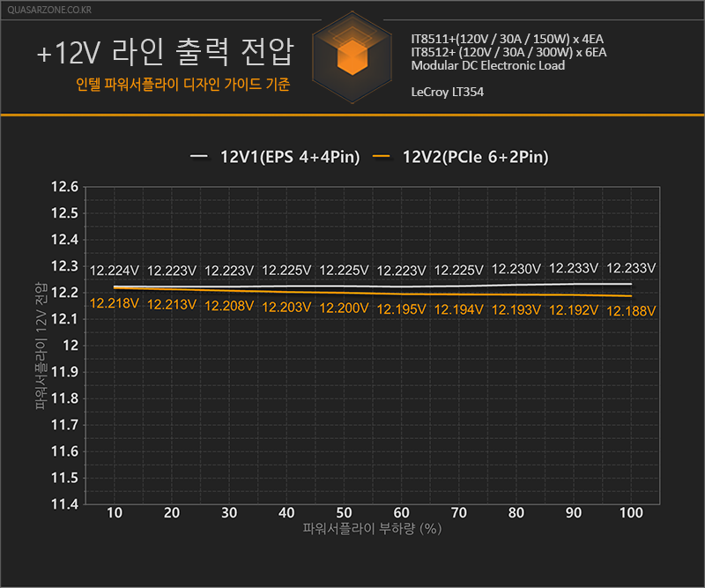Click the 12.224V data label

click(x=115, y=271)
